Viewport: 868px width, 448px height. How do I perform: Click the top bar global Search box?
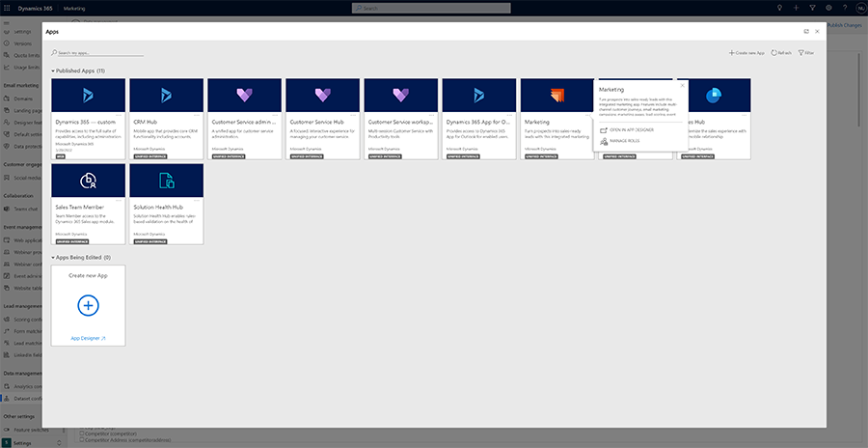[431, 9]
